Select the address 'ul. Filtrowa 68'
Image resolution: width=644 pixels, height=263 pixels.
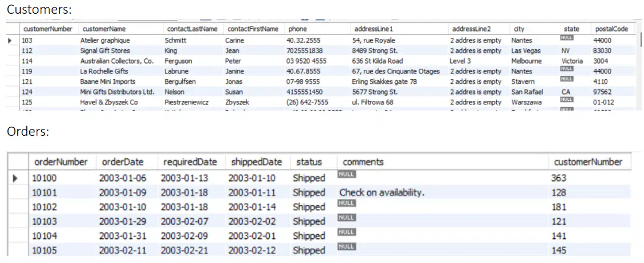click(x=372, y=102)
